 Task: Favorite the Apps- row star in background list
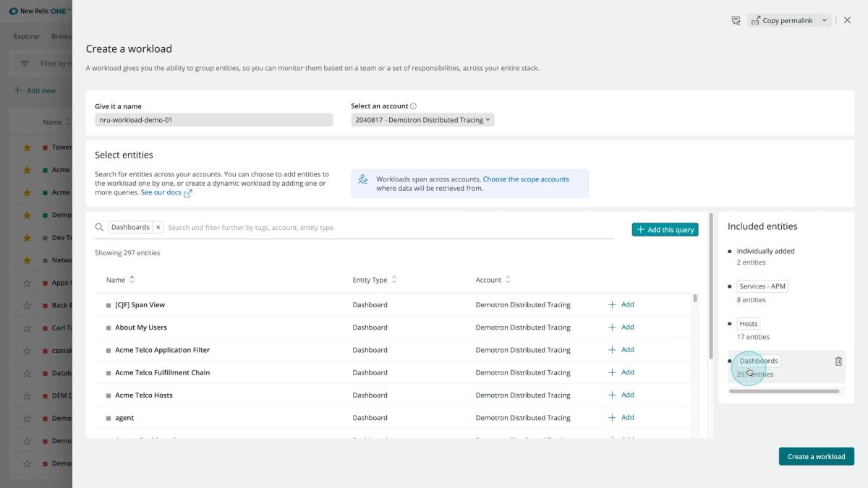27,283
